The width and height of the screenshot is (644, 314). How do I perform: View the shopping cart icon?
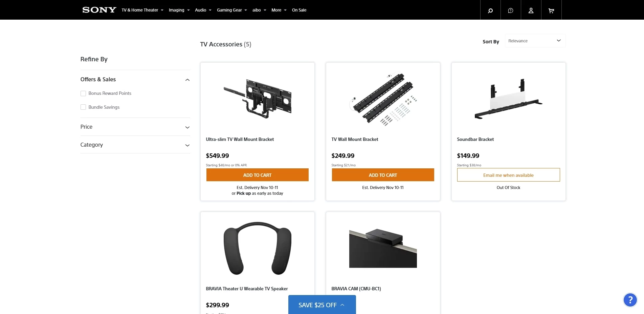point(551,10)
